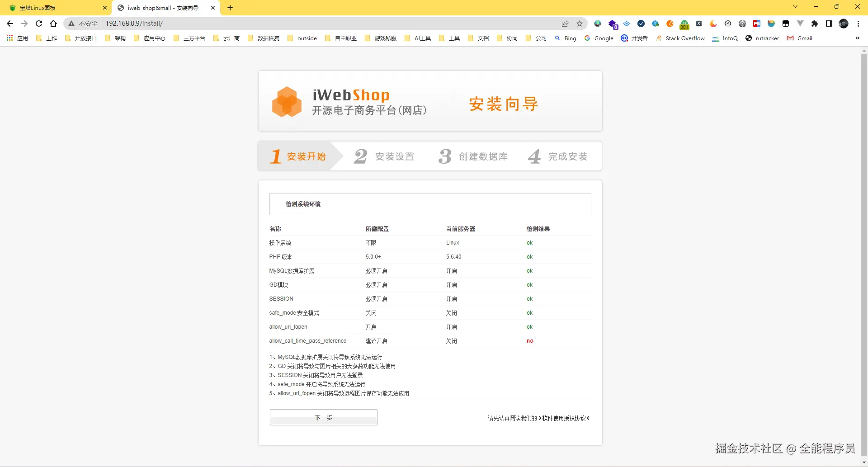Image resolution: width=868 pixels, height=467 pixels.
Task: Open the red and blue FE extension
Action: (x=757, y=24)
